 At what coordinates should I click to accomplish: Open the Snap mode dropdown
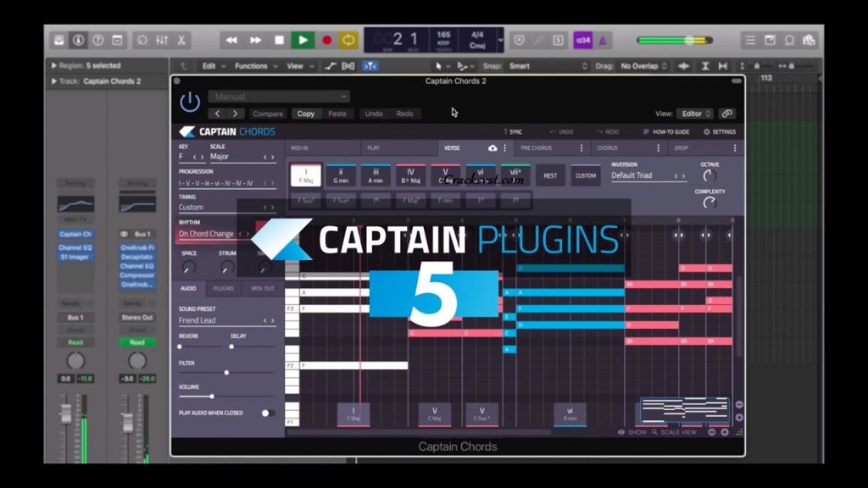[x=547, y=66]
